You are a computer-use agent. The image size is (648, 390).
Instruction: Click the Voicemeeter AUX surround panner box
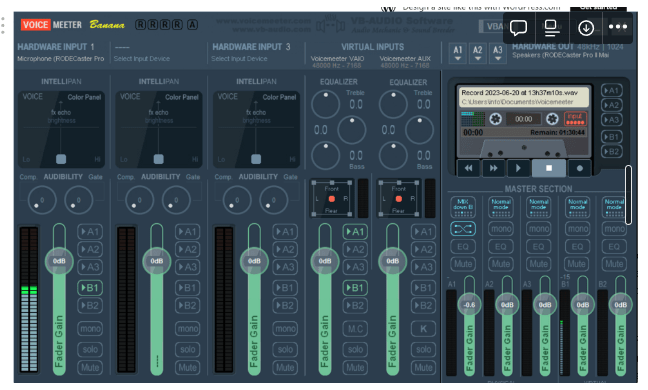tap(399, 199)
